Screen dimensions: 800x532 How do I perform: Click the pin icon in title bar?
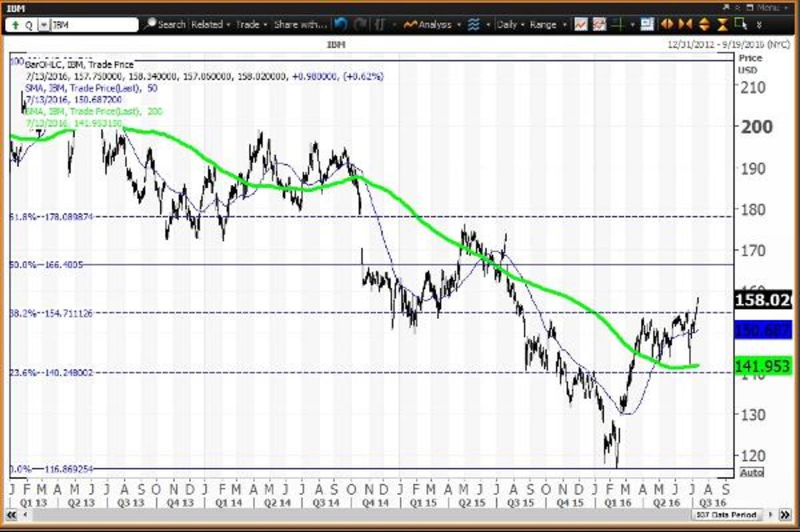pos(726,7)
